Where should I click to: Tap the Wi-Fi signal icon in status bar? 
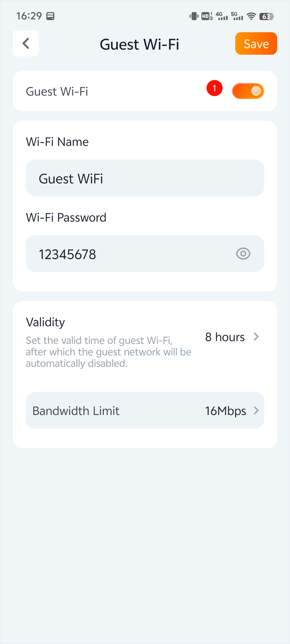click(251, 16)
